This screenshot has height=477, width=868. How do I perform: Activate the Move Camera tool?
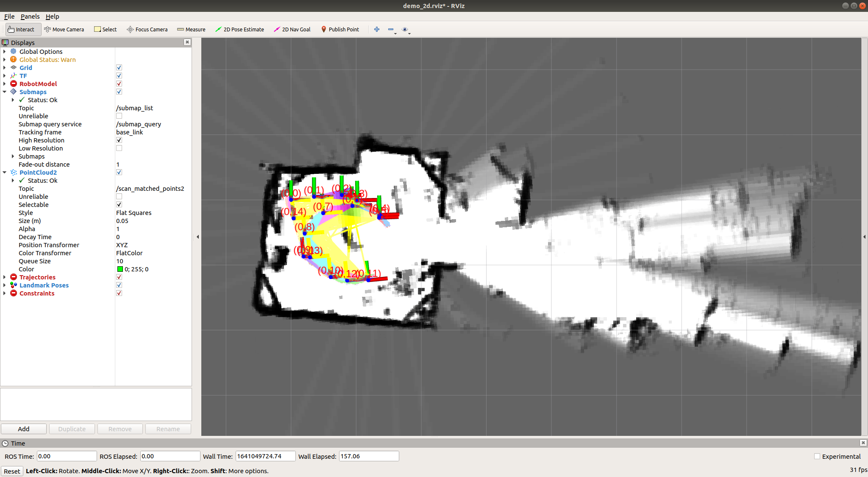64,29
